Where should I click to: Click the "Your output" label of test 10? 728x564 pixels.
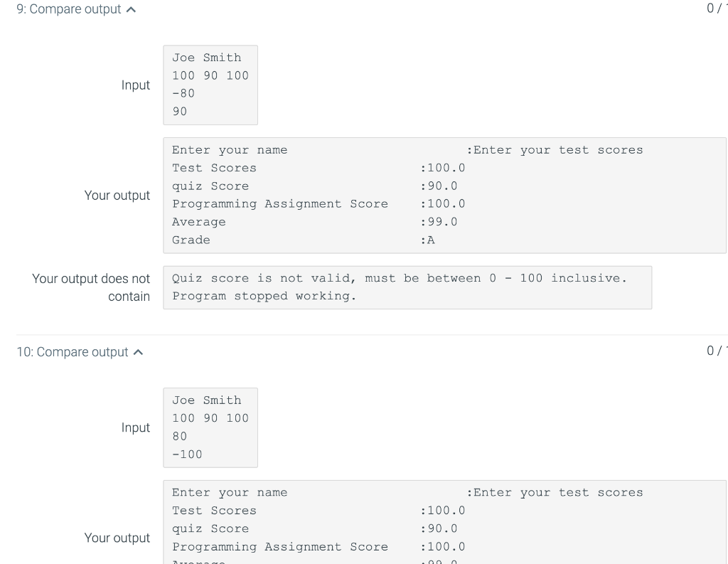pos(117,538)
